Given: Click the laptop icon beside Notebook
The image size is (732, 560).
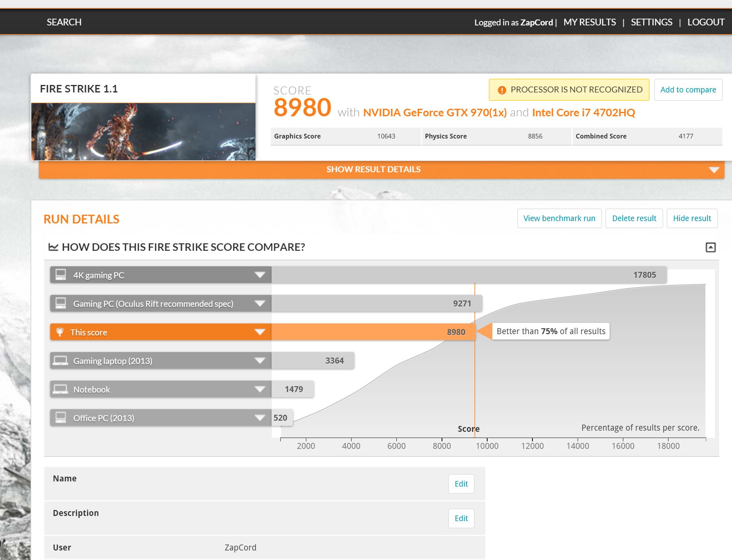Looking at the screenshot, I should click(61, 389).
